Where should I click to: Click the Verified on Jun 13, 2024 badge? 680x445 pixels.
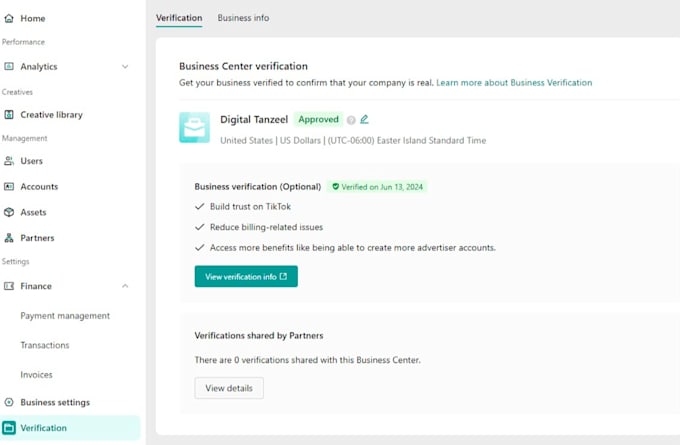point(377,187)
